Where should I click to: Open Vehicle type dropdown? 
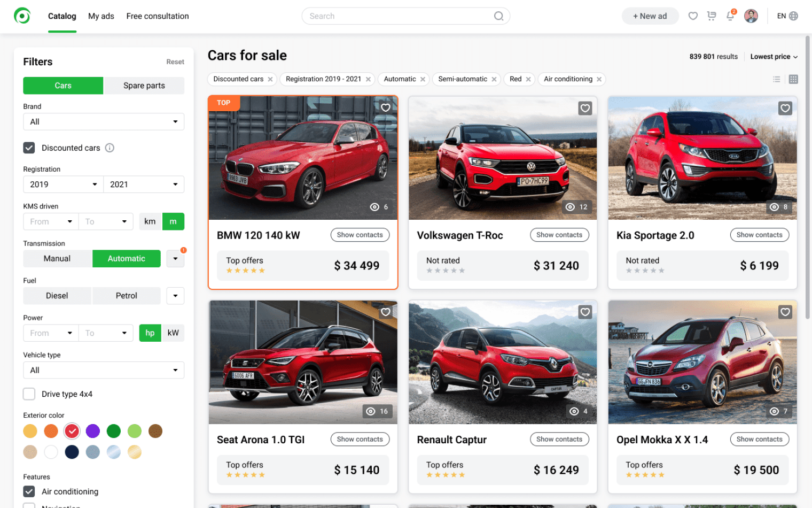(x=104, y=370)
